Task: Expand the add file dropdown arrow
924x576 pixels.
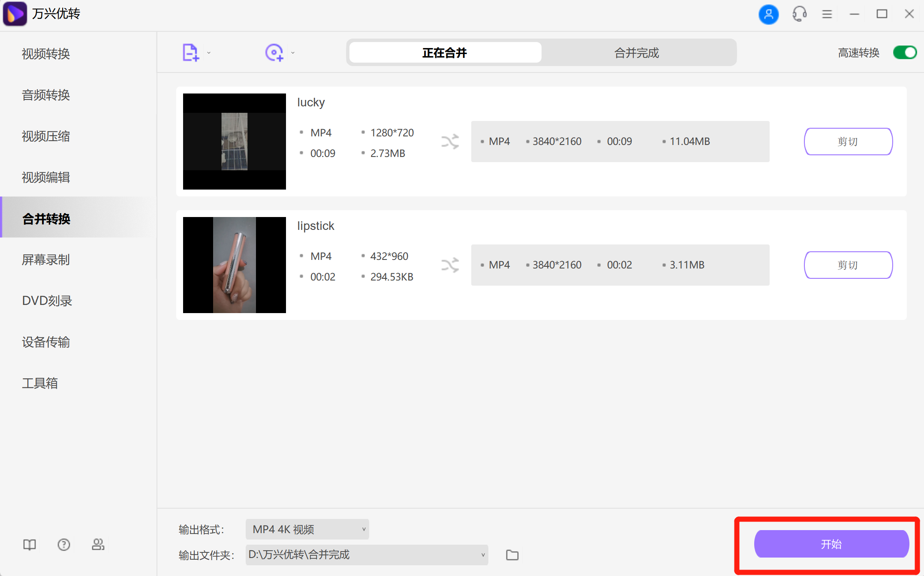Action: 209,53
